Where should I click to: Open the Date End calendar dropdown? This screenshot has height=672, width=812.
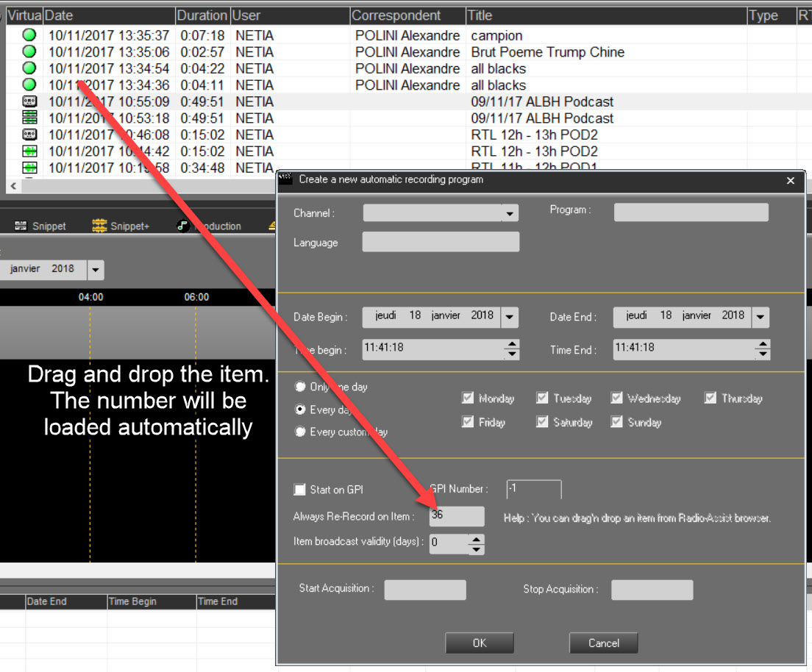point(761,318)
